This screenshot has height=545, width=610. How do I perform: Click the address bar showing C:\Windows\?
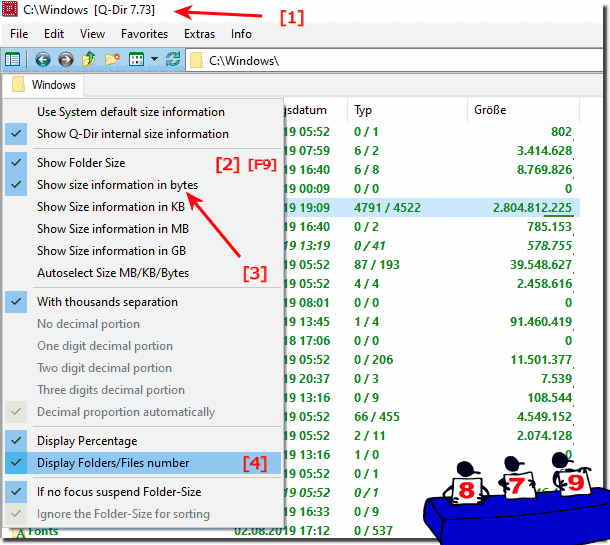pos(394,60)
